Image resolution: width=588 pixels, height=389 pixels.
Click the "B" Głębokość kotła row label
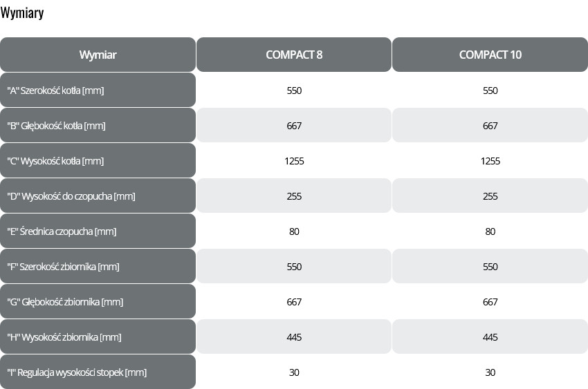pos(56,126)
